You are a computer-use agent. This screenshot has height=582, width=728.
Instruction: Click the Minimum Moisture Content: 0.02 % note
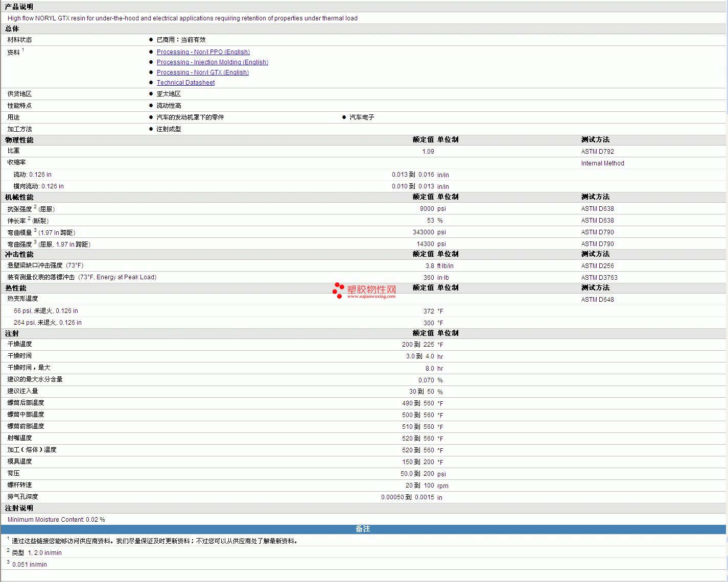(x=56, y=520)
